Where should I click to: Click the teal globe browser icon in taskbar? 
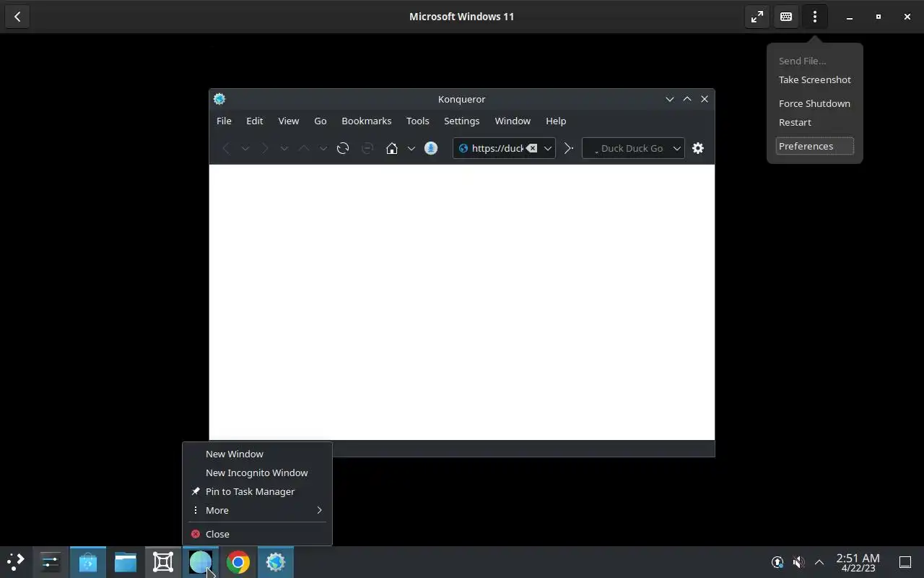click(x=201, y=562)
